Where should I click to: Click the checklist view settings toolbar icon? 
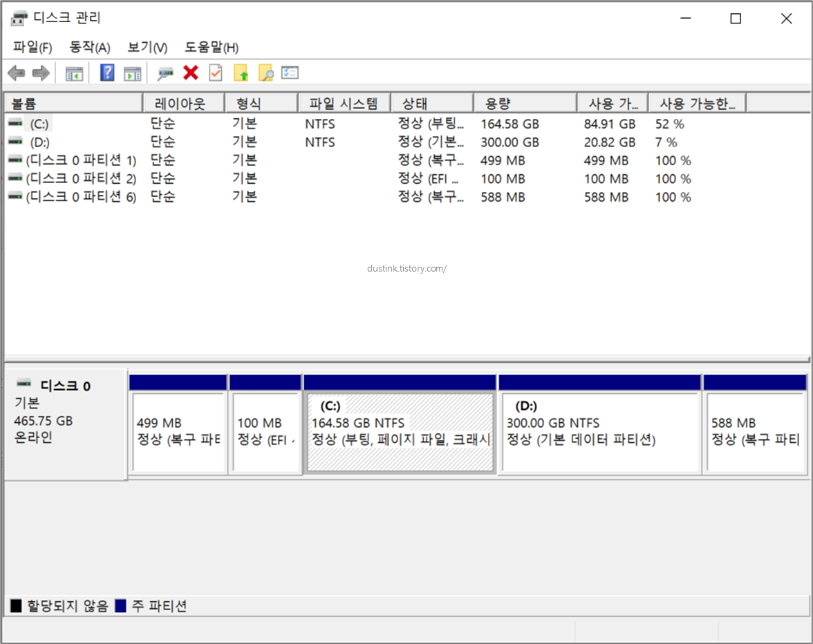click(x=290, y=73)
